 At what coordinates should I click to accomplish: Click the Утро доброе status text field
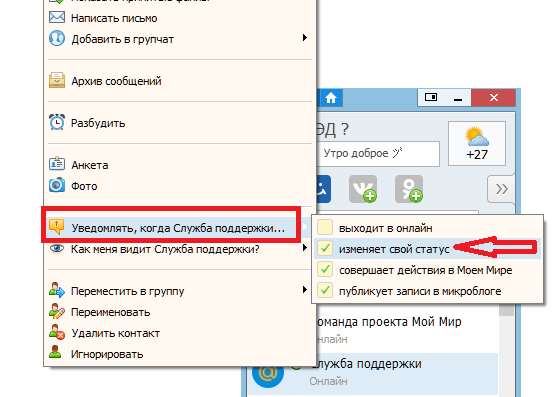tap(378, 154)
